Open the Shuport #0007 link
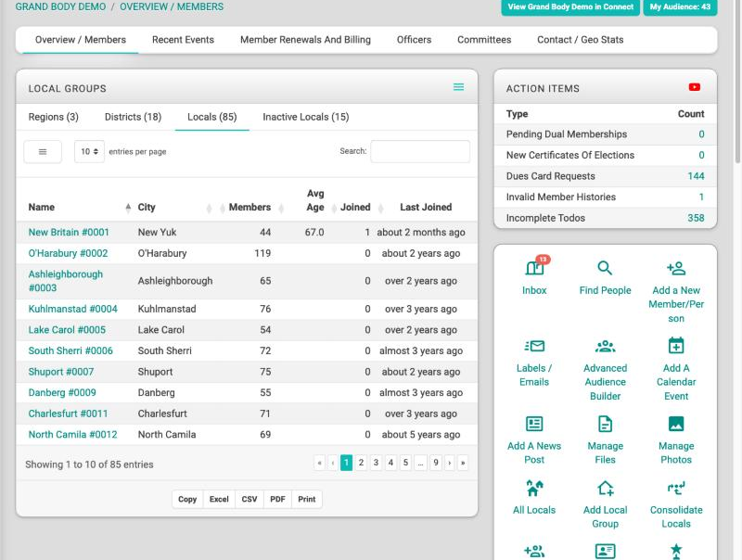This screenshot has width=742, height=560. [x=61, y=372]
